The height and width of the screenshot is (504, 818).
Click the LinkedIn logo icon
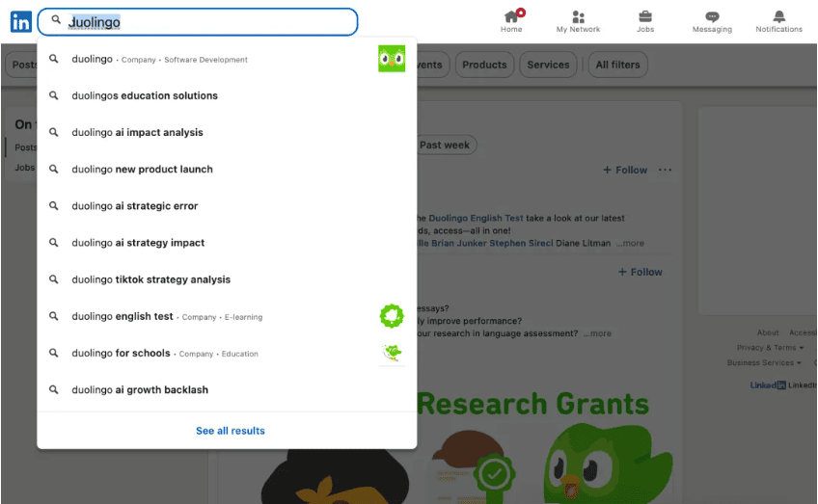(20, 21)
